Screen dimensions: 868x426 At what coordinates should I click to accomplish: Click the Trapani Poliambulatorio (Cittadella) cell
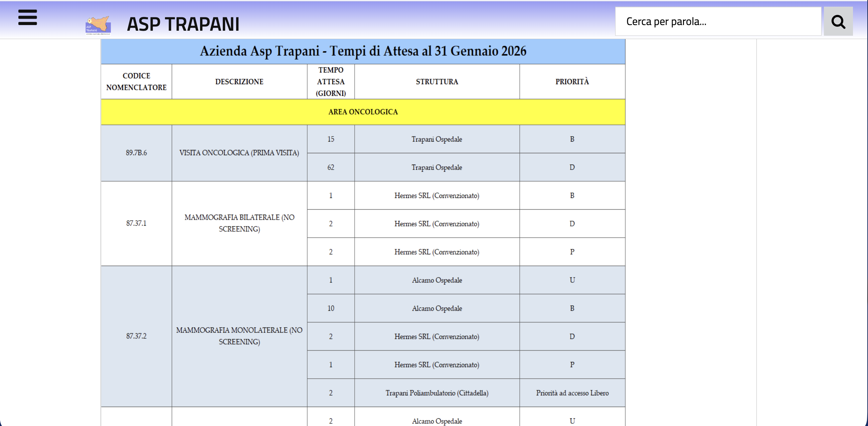point(437,393)
